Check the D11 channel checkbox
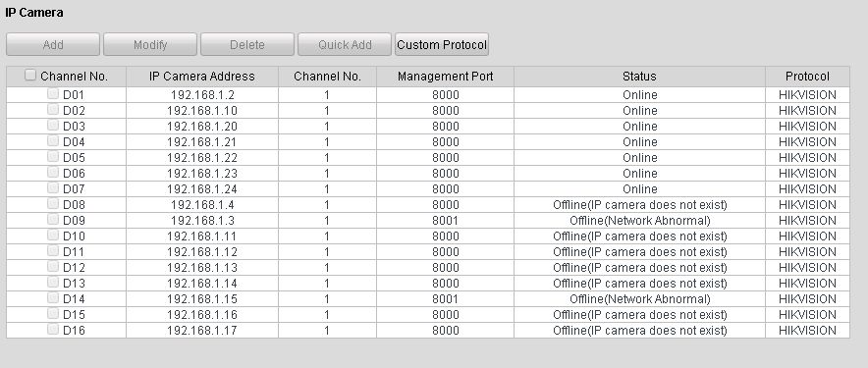 click(x=53, y=251)
